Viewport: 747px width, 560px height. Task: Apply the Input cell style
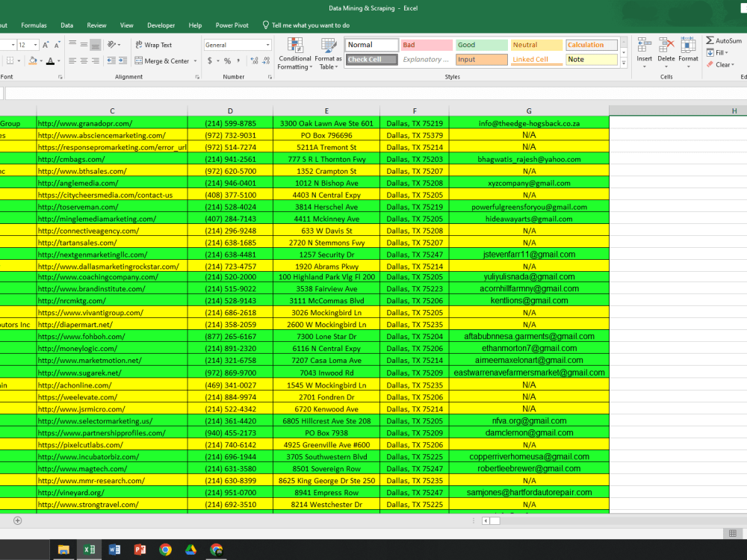[x=482, y=60]
